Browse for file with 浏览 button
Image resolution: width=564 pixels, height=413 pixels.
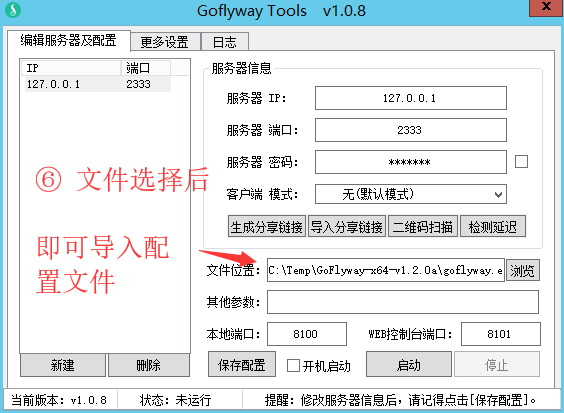(523, 271)
